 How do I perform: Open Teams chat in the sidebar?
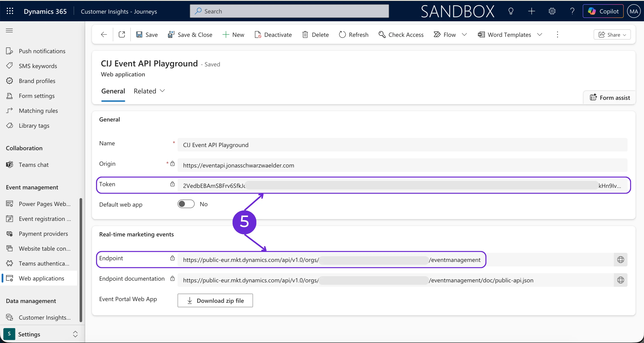39,165
